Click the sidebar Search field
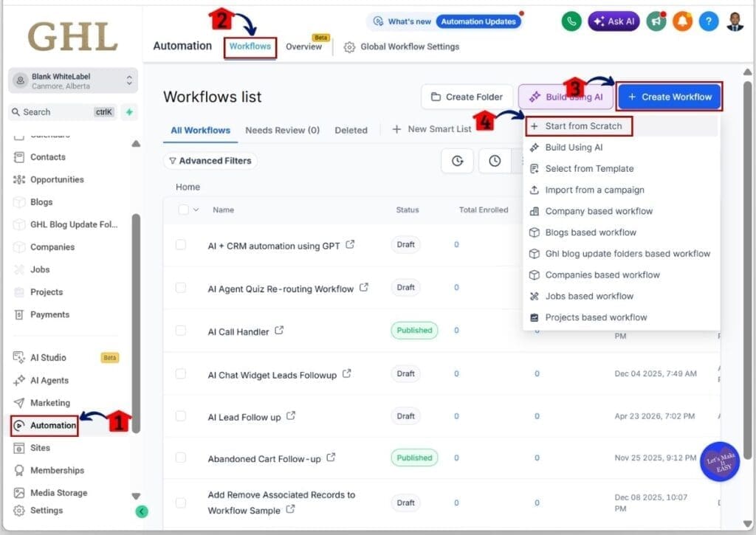Image resolution: width=756 pixels, height=535 pixels. pos(63,112)
